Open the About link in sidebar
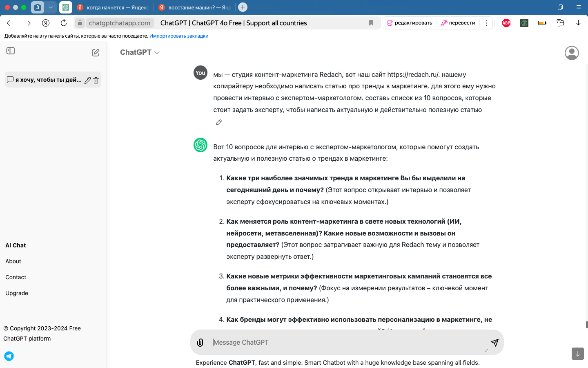 coord(13,261)
